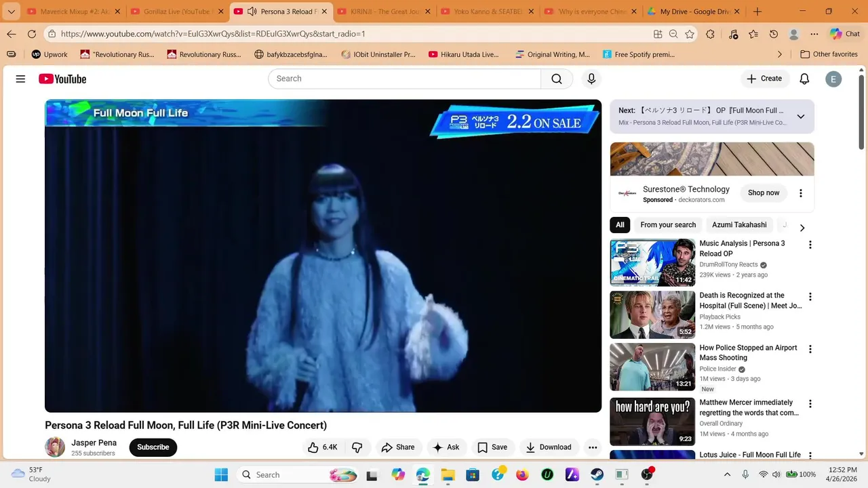Start voice search with the microphone icon

(591, 79)
